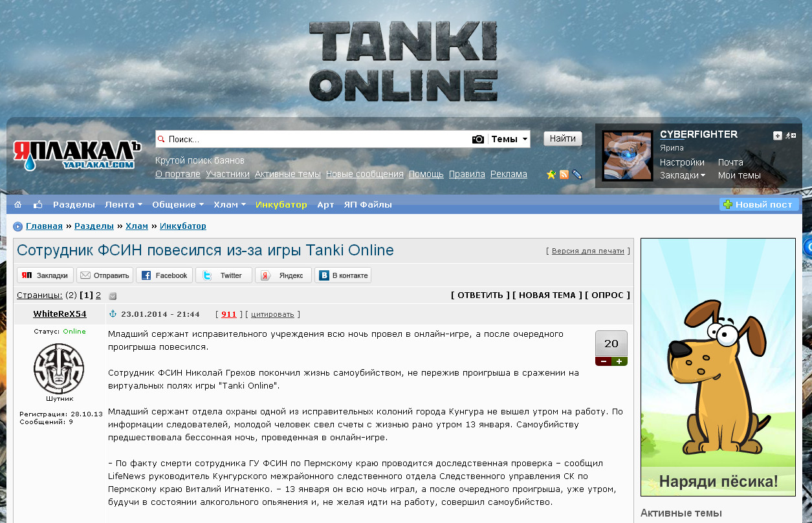Open the Темы search scope dropdown
The height and width of the screenshot is (523, 812).
509,139
